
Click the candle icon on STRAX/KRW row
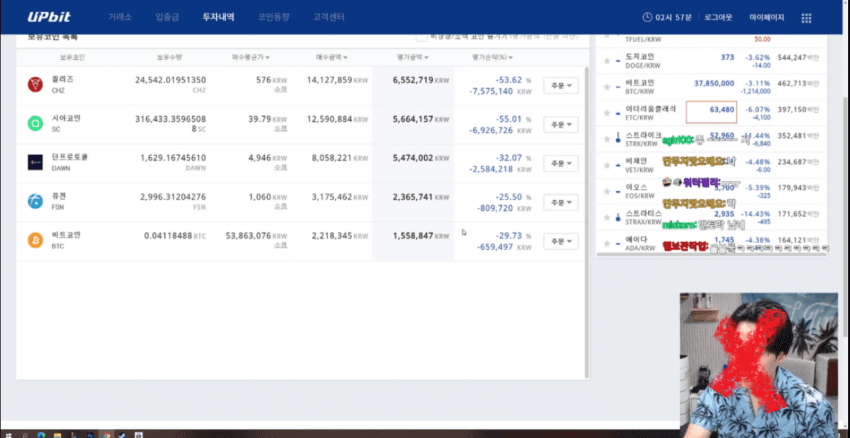(x=619, y=217)
